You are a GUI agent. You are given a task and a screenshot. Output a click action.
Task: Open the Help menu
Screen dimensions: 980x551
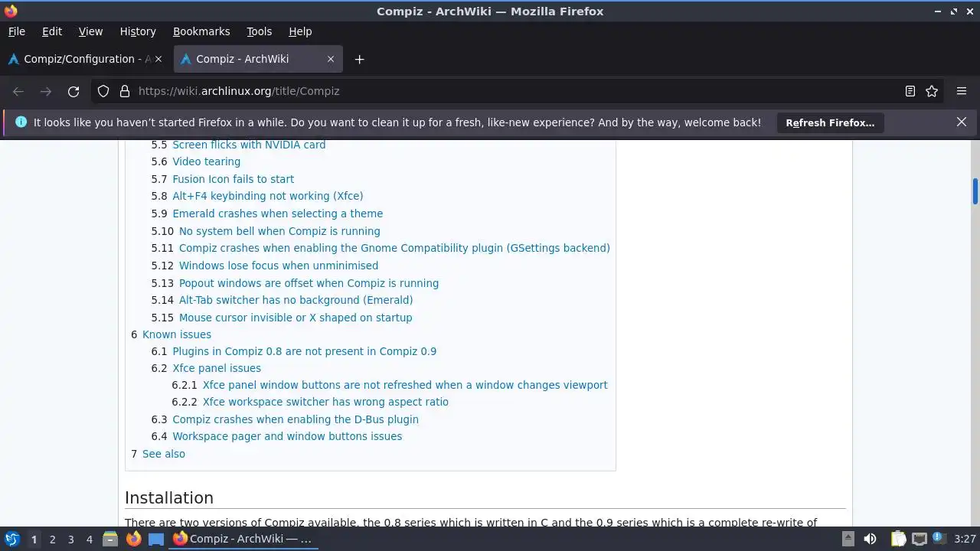pos(300,31)
